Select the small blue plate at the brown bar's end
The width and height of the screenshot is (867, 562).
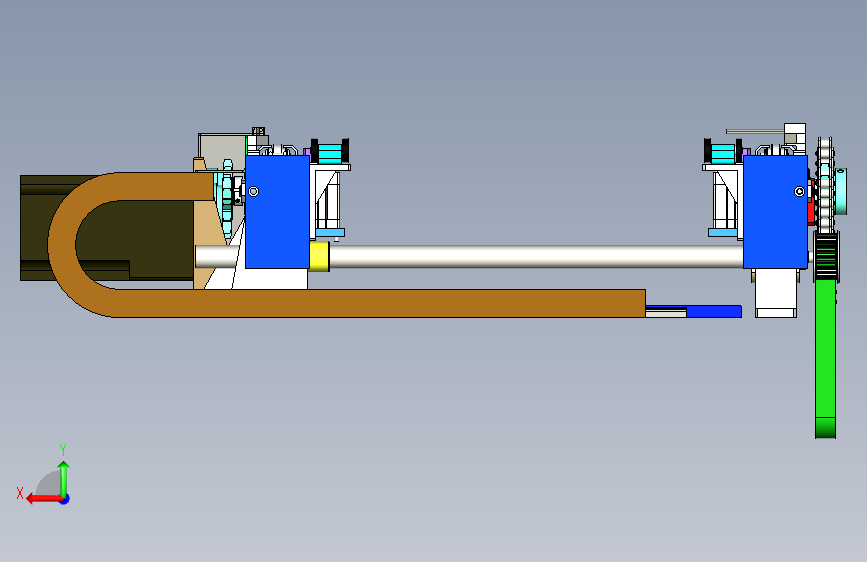pos(713,311)
